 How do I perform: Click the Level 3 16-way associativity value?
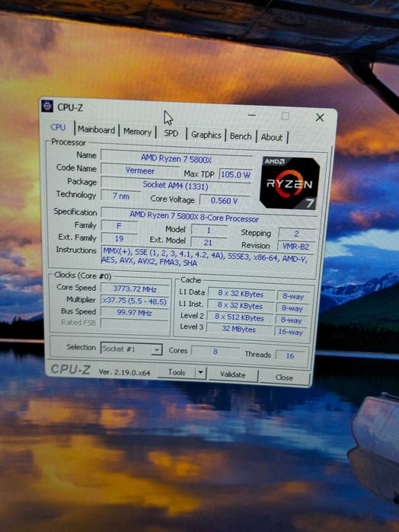(291, 332)
